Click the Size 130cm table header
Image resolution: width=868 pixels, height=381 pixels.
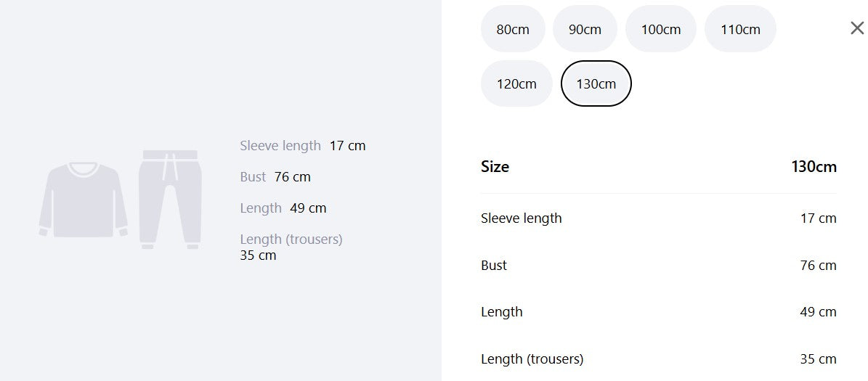(x=659, y=166)
